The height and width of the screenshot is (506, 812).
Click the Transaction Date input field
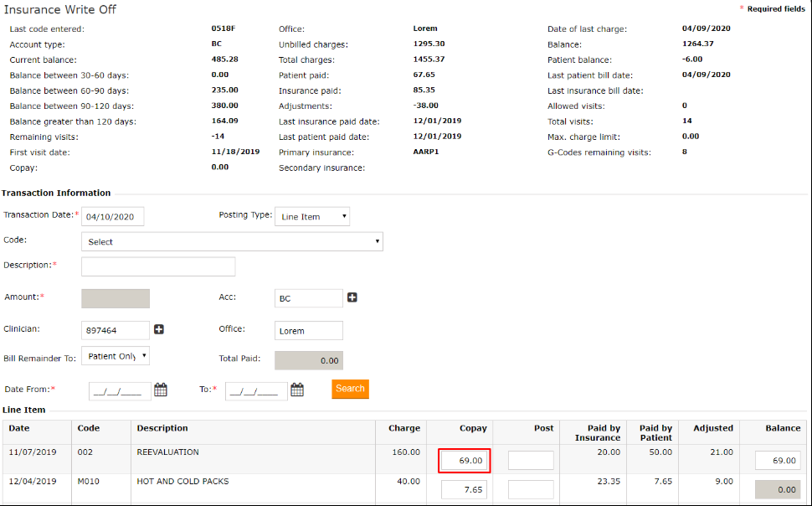(113, 217)
